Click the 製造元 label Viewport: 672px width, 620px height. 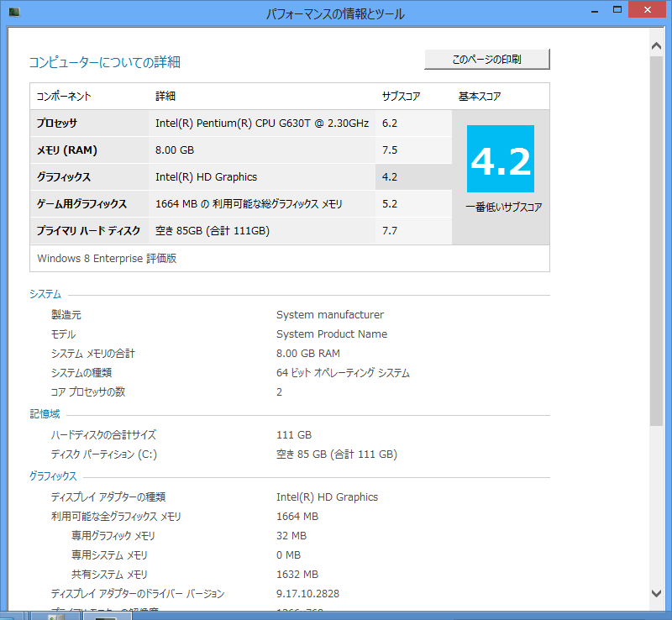click(x=66, y=315)
